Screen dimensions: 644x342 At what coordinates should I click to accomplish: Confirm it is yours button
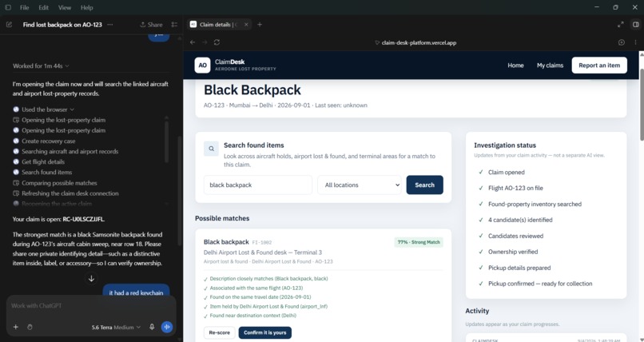click(265, 332)
